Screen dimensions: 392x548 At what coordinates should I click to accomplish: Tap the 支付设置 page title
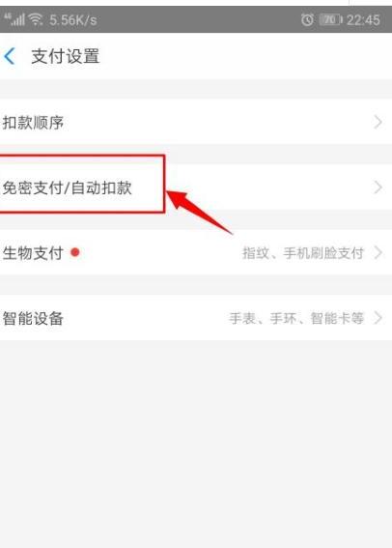(66, 56)
